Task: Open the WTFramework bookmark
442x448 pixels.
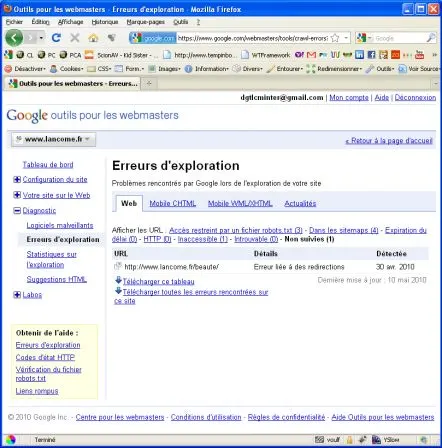Action: [x=265, y=55]
